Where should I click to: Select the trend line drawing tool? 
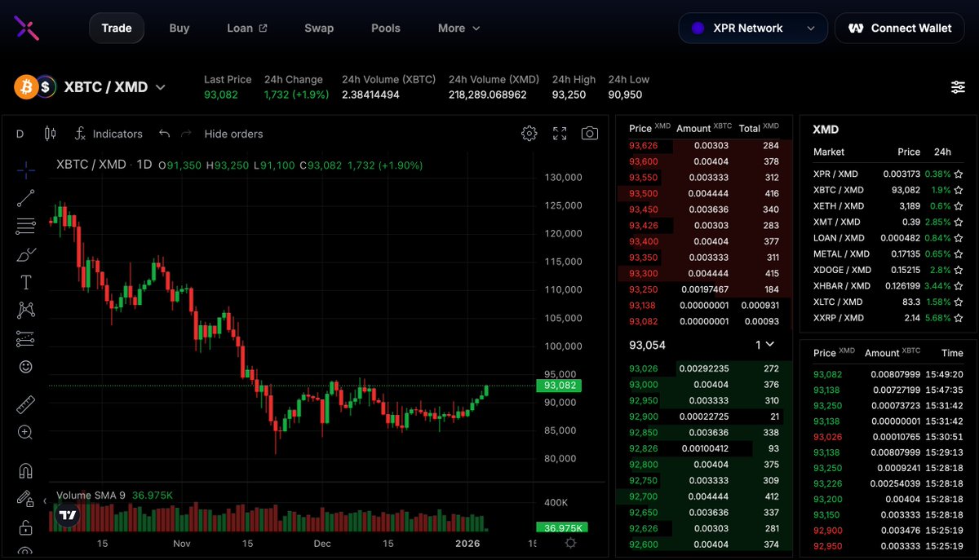click(x=25, y=198)
